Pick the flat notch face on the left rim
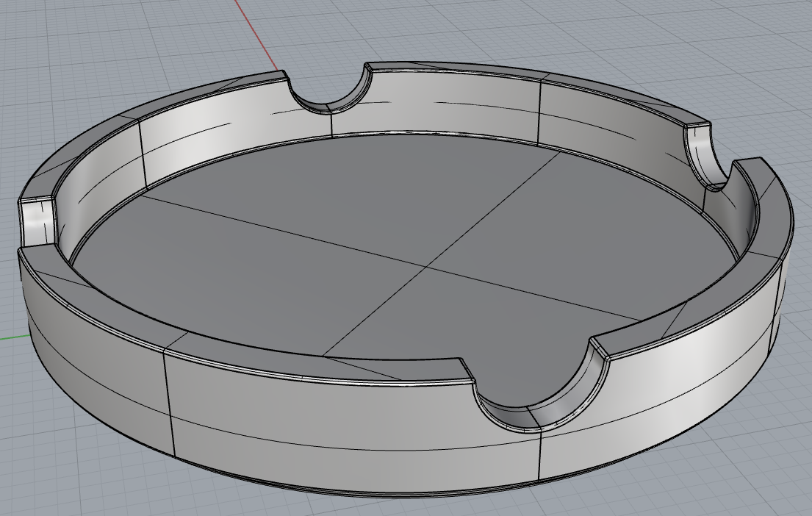This screenshot has height=516, width=812. (x=37, y=222)
